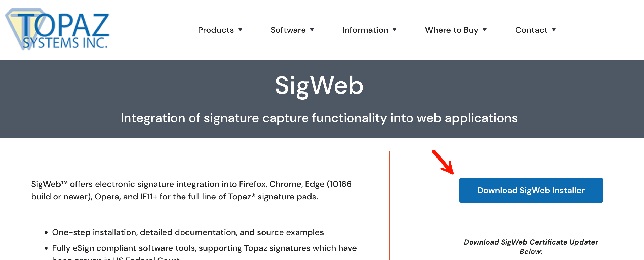Open the Information menu
This screenshot has width=644, height=260.
[x=365, y=30]
